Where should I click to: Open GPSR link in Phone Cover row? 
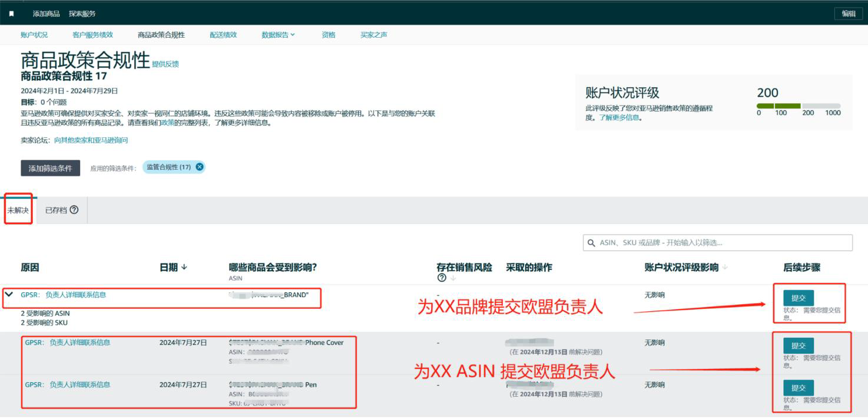(67, 342)
